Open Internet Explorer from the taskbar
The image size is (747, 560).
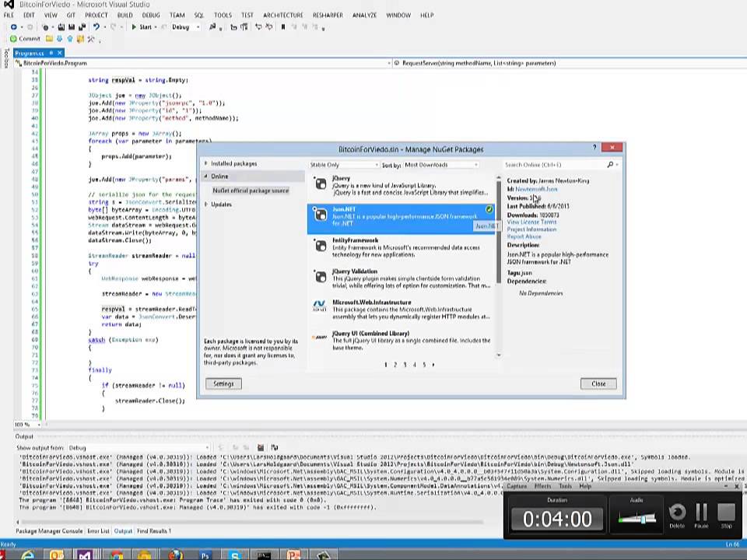pos(28,555)
